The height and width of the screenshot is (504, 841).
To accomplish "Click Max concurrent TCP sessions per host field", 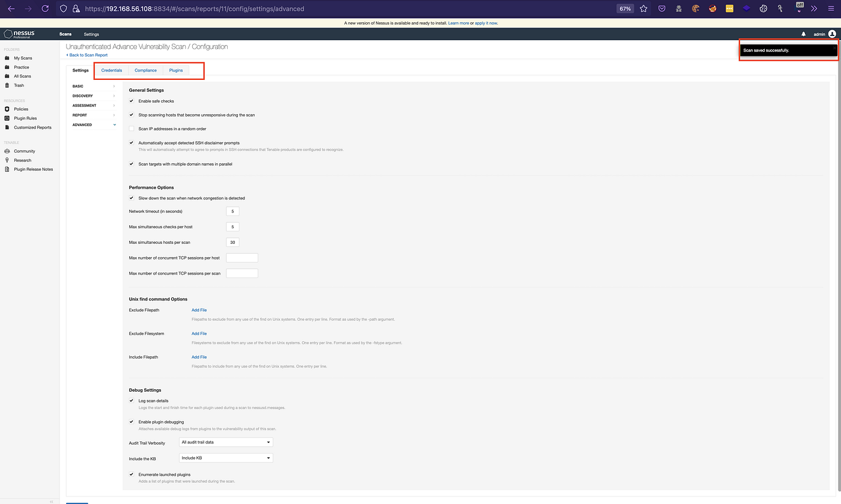I will tap(241, 258).
